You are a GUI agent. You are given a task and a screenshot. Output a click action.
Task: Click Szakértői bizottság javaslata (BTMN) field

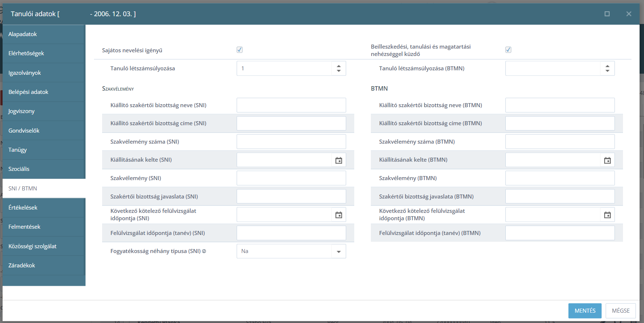560,196
